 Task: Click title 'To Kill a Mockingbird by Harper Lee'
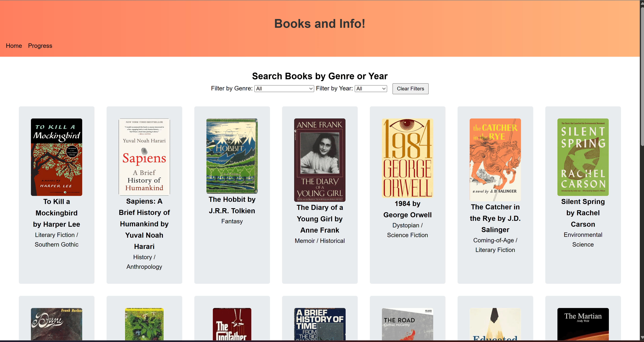tap(56, 213)
